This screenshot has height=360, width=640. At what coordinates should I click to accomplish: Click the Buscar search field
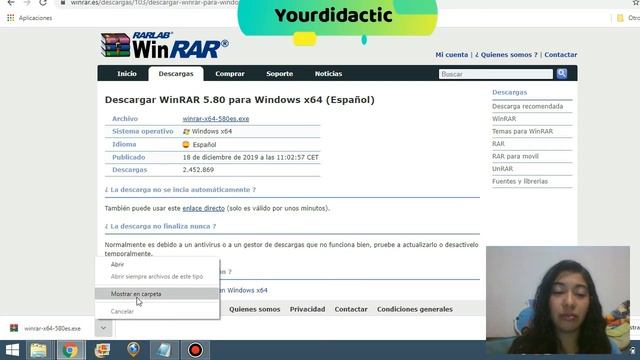click(496, 74)
